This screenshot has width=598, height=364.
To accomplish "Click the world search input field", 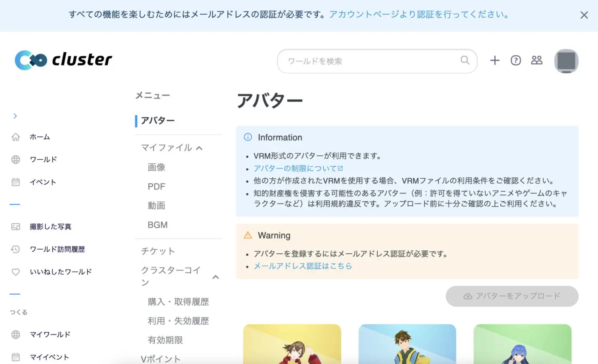I will [371, 61].
